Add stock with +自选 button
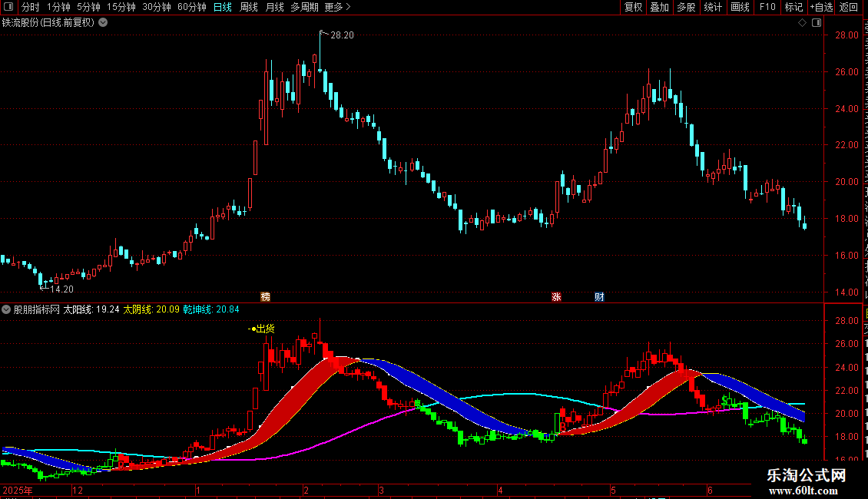Image resolution: width=868 pixels, height=499 pixels. point(821,7)
